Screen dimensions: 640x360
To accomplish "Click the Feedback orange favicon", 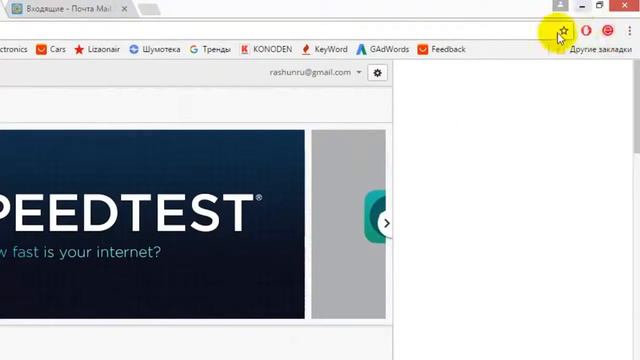I will point(423,49).
